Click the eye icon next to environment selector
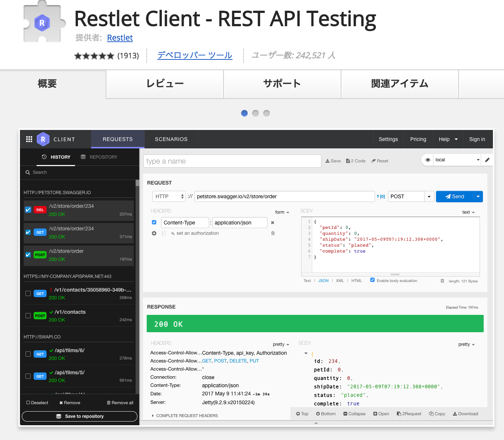 point(428,160)
